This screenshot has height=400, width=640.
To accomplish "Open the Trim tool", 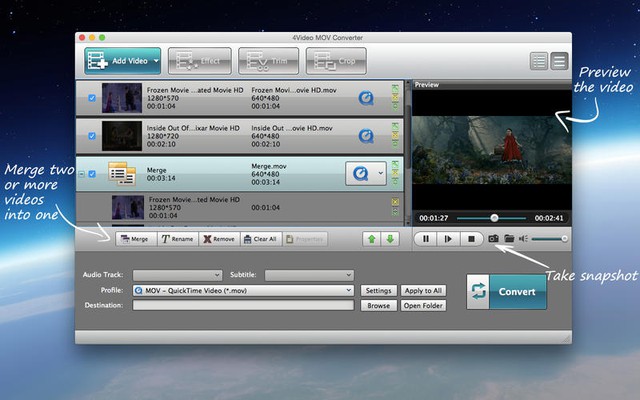I will 267,61.
